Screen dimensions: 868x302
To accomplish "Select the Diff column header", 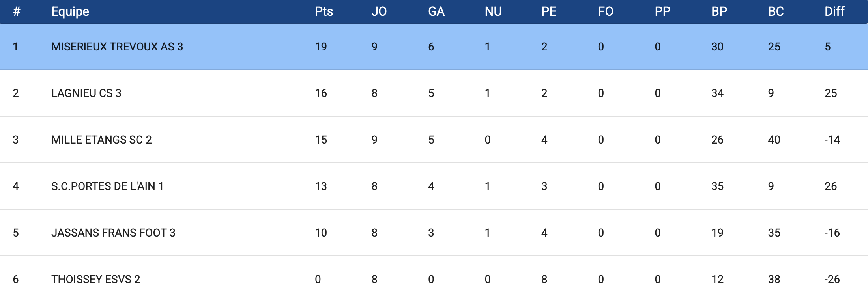I will point(834,11).
